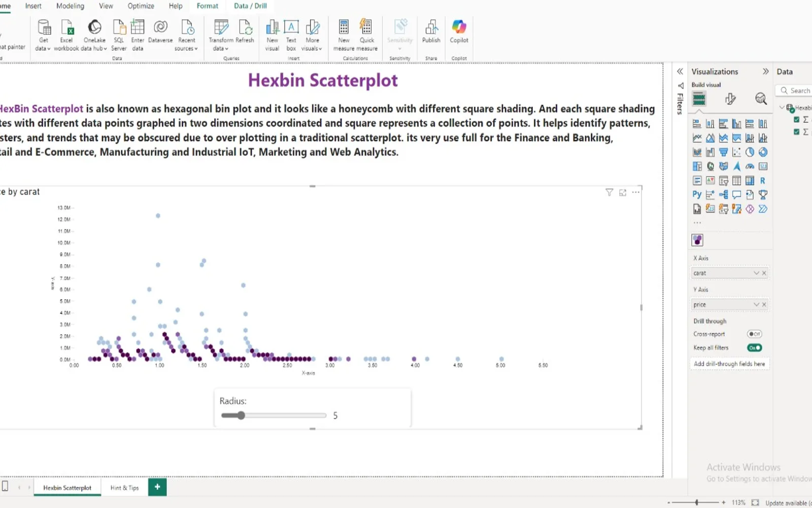
Task: Expand the Filters pane chevron
Action: (680, 72)
